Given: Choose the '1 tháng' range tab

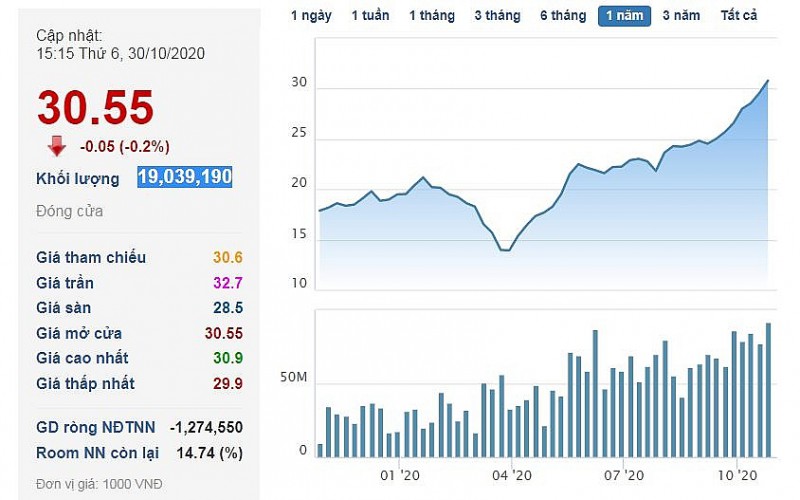Looking at the screenshot, I should tap(431, 15).
